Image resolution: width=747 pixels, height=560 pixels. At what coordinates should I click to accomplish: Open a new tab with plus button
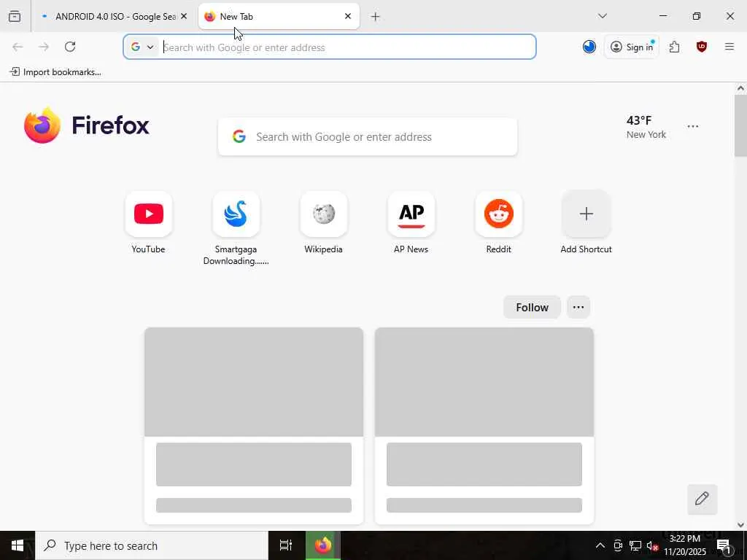376,17
